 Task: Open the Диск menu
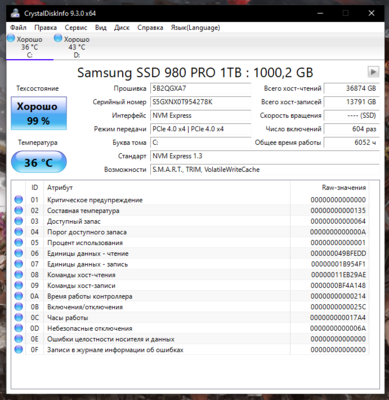tap(122, 27)
